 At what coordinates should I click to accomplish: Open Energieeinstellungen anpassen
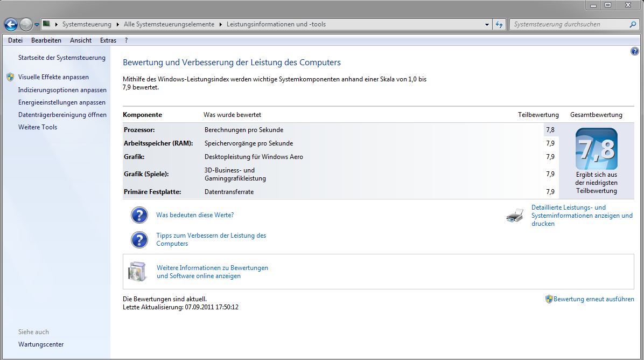61,102
